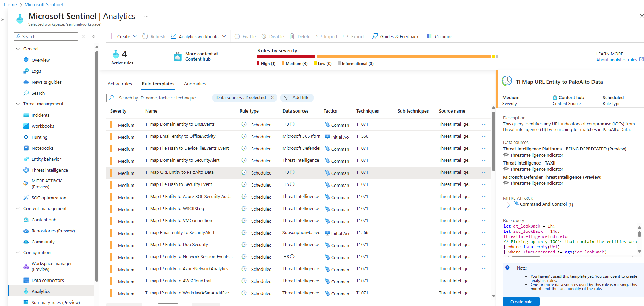Open Community page

(x=43, y=242)
